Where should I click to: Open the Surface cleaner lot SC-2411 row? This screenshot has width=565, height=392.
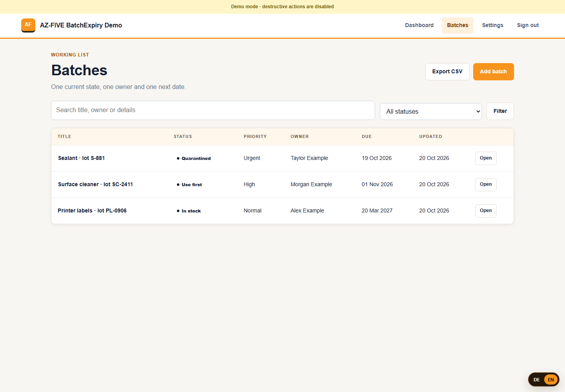pyautogui.click(x=486, y=185)
